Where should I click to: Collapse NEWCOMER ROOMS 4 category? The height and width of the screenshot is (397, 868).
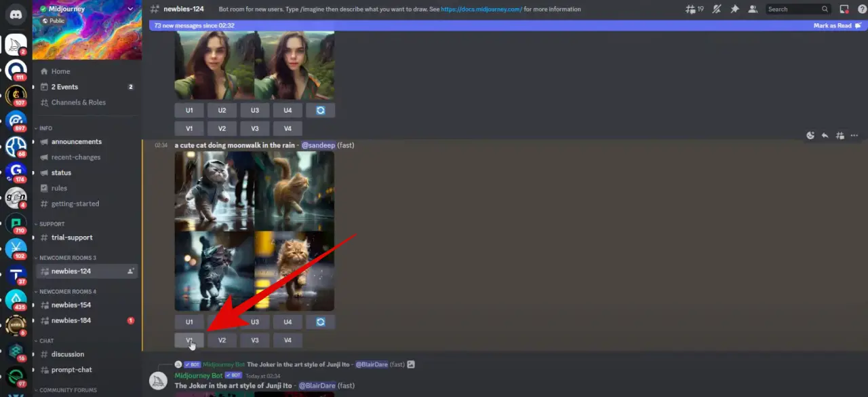[67, 292]
